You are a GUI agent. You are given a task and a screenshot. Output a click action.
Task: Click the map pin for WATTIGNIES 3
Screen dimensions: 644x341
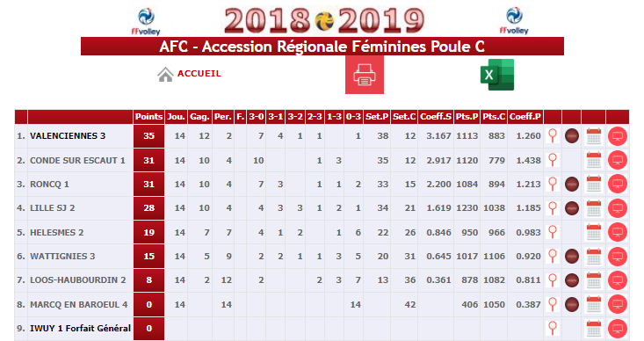(553, 257)
